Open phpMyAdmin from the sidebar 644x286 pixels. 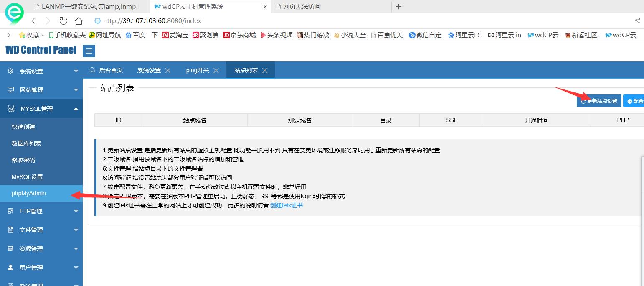[29, 193]
